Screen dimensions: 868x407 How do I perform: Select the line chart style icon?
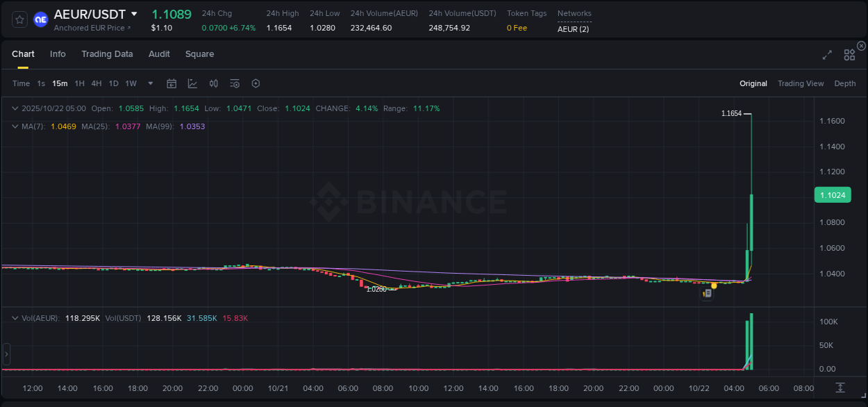[191, 83]
